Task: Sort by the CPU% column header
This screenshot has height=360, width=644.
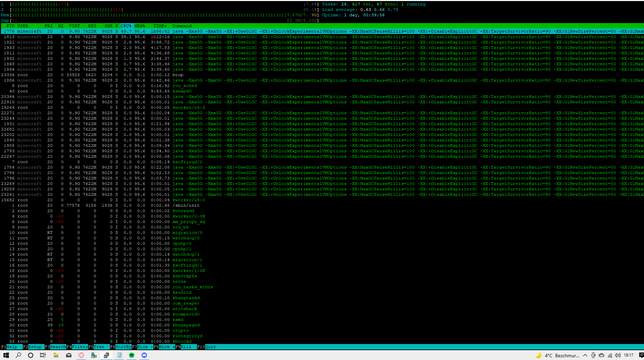Action: point(126,26)
